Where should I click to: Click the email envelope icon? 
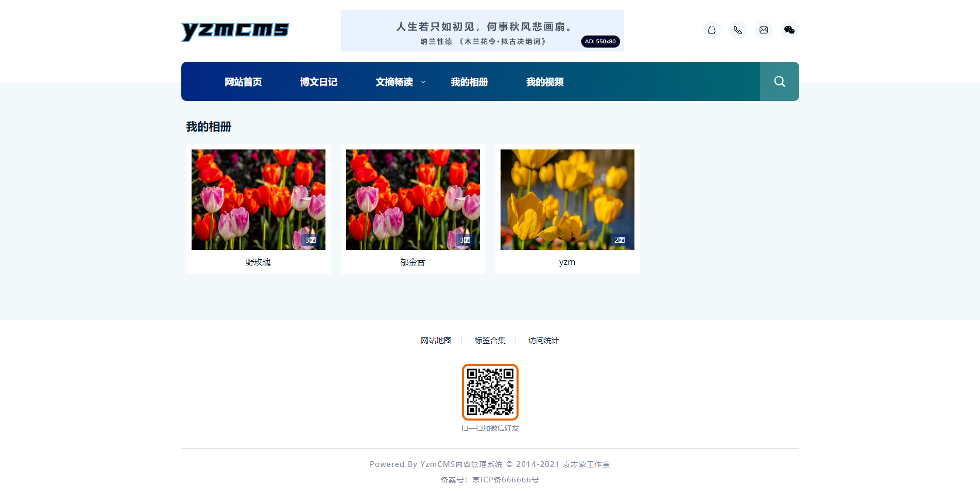point(764,30)
